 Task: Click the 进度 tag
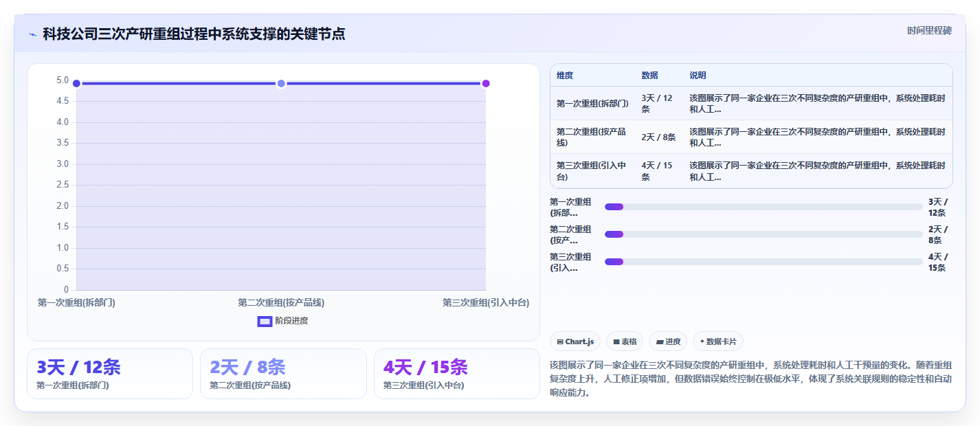tap(668, 341)
